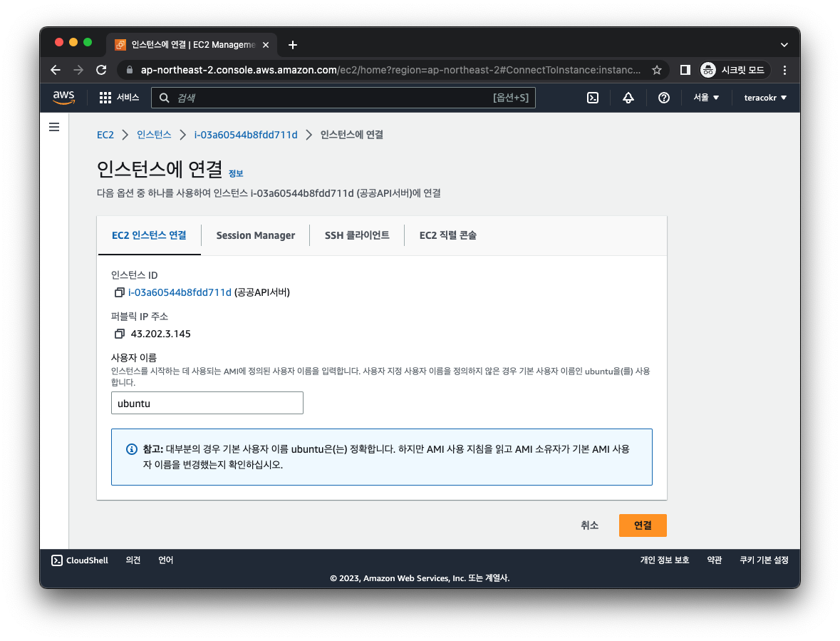Select the public IP 43.202.3.145 text
The image size is (840, 641).
coord(161,334)
